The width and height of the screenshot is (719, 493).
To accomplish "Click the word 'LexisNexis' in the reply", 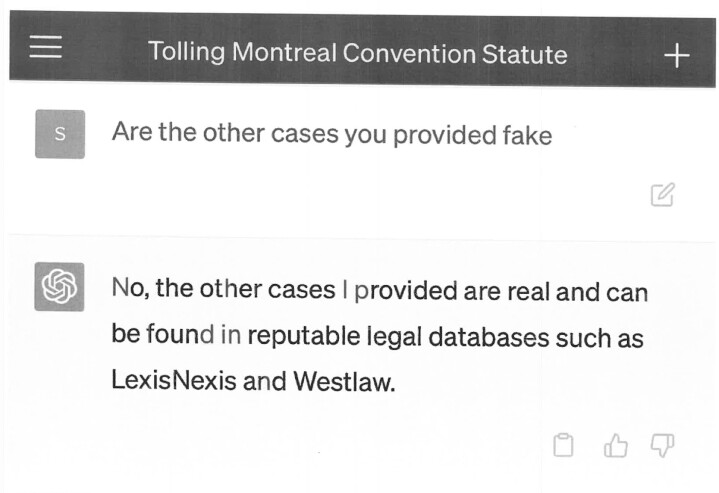I will [x=174, y=380].
